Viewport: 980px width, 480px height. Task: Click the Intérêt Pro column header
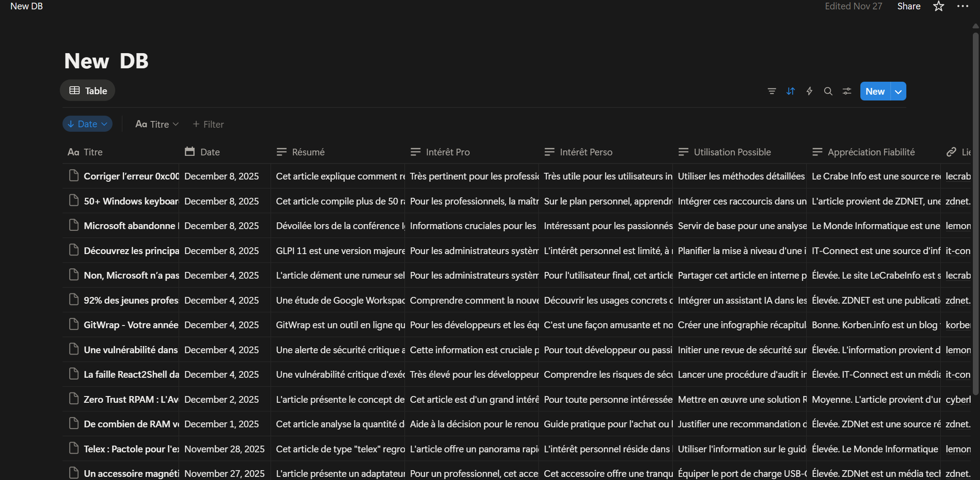click(447, 152)
